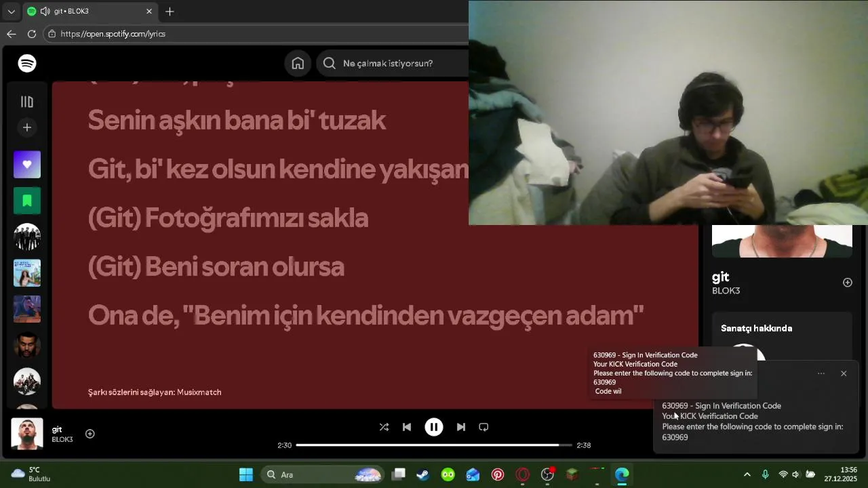Open the 'git' song title in now-playing bar
This screenshot has height=488, width=868.
[57, 429]
